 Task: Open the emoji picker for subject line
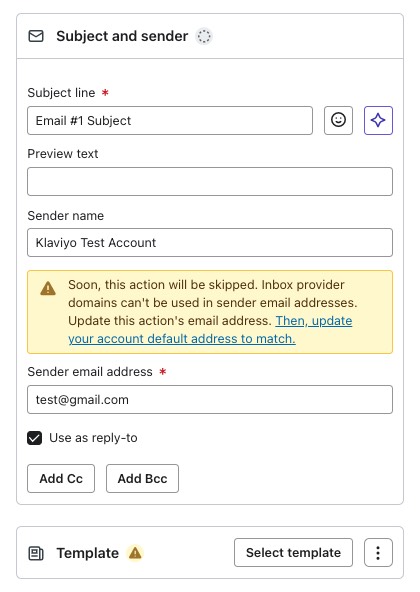coord(338,120)
